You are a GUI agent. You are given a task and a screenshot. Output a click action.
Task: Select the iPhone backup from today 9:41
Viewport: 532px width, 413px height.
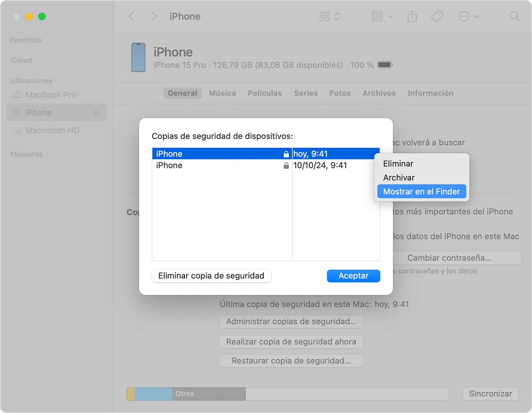[x=266, y=154]
